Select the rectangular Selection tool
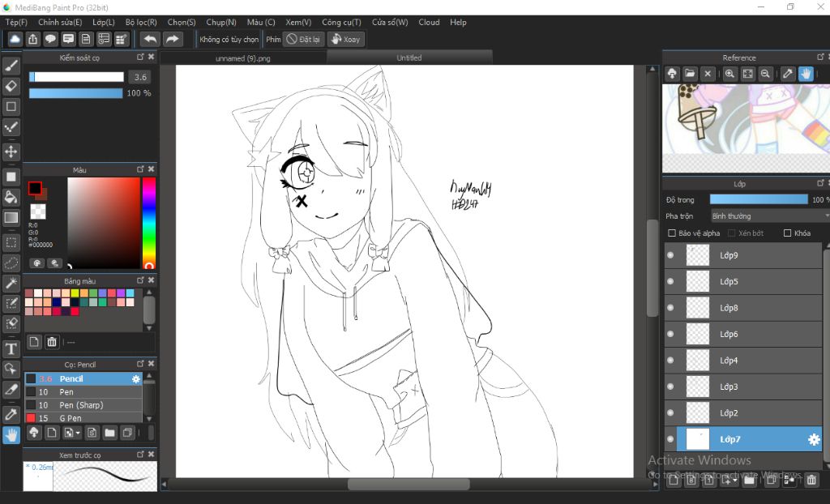 point(11,242)
